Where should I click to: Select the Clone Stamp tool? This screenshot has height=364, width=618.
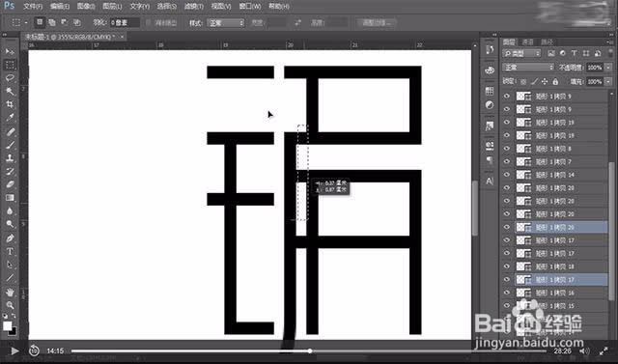click(10, 158)
